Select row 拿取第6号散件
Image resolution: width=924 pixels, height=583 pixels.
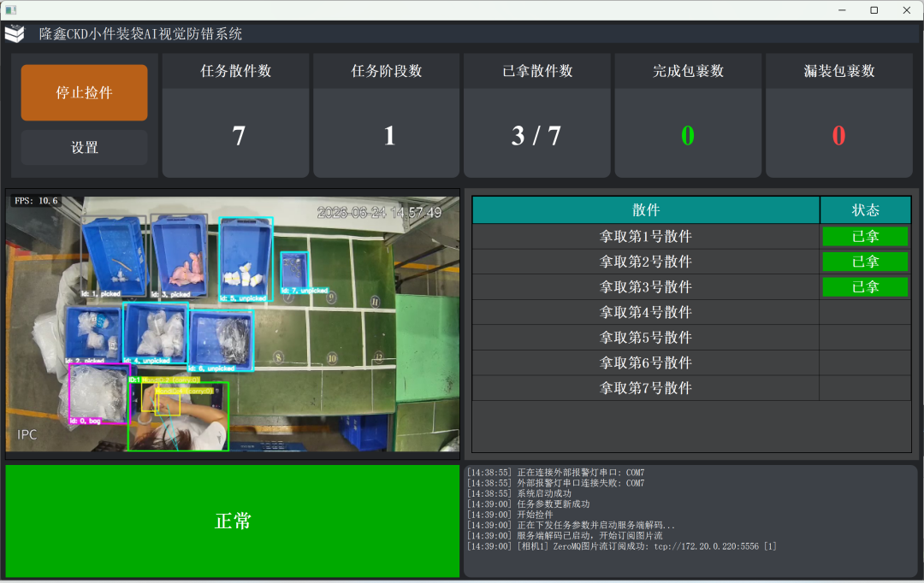tap(691, 362)
